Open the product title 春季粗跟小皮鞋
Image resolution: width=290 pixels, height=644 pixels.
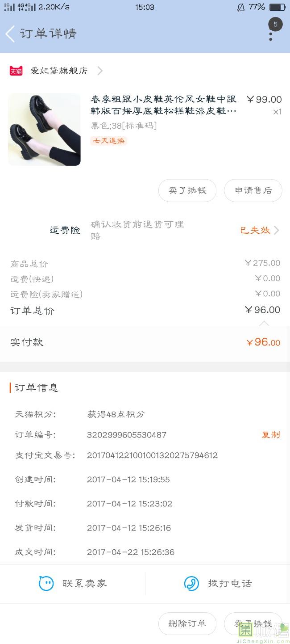(x=163, y=105)
